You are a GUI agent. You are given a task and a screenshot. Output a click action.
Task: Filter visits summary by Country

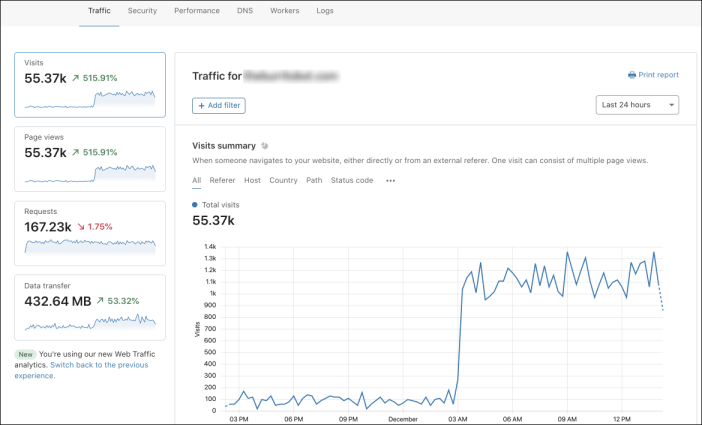point(283,181)
